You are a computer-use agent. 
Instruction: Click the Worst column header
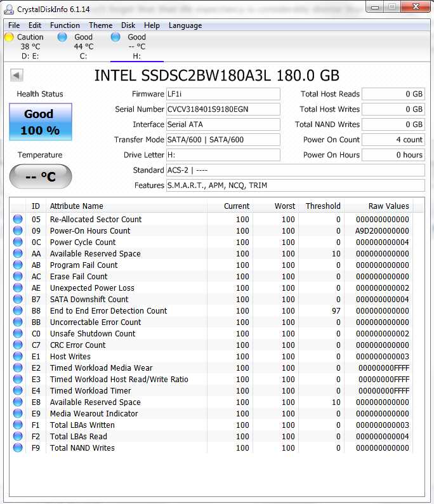point(275,206)
